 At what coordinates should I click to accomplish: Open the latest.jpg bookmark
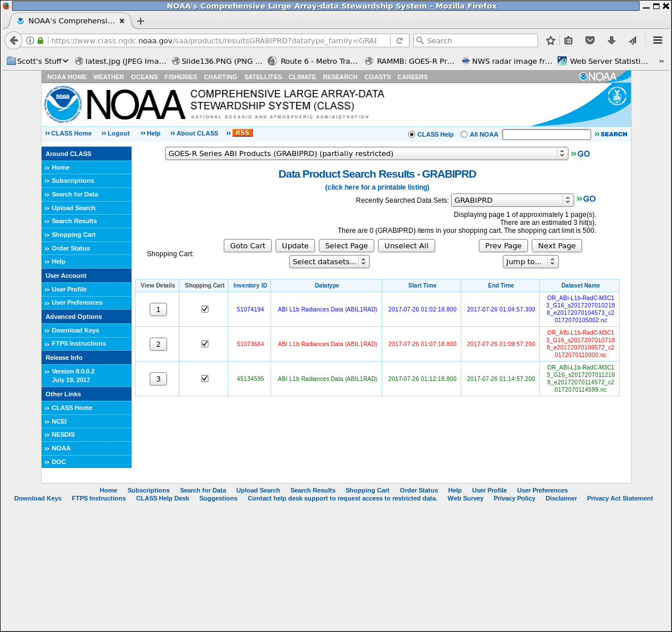coord(120,61)
